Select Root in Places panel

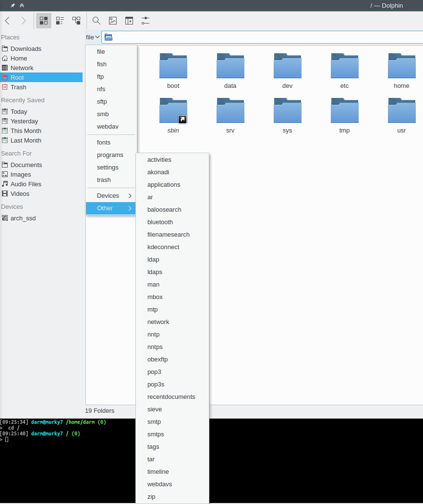click(x=41, y=77)
